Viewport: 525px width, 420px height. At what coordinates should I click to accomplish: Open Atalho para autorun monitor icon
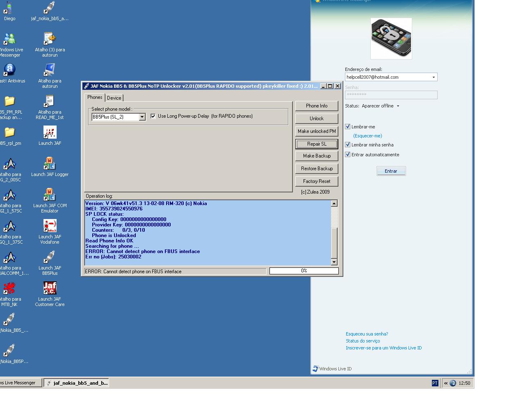[x=50, y=76]
